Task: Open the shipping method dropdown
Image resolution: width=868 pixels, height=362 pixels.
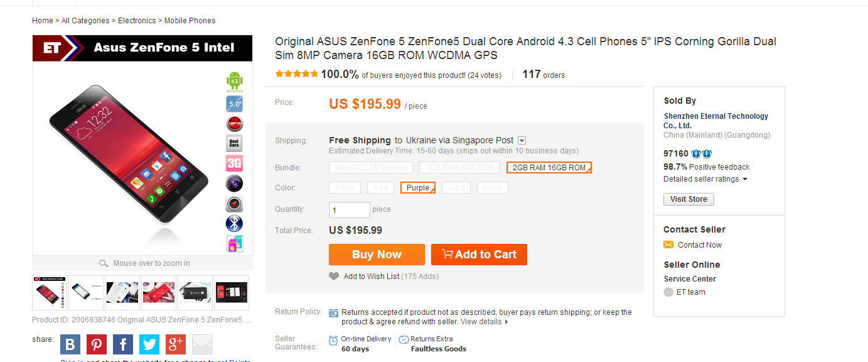Action: (522, 141)
